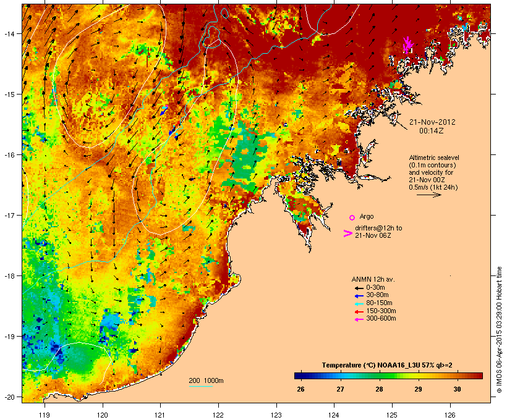Viewport: 507px width, 420px height.
Task: Click the 'drifters@12h to' legend label
Action: (378, 228)
